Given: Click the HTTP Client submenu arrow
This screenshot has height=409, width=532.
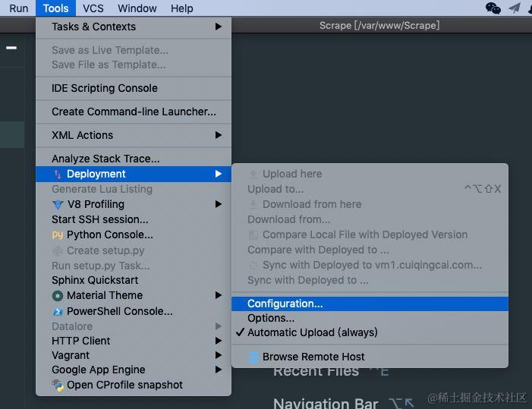Looking at the screenshot, I should (218, 341).
